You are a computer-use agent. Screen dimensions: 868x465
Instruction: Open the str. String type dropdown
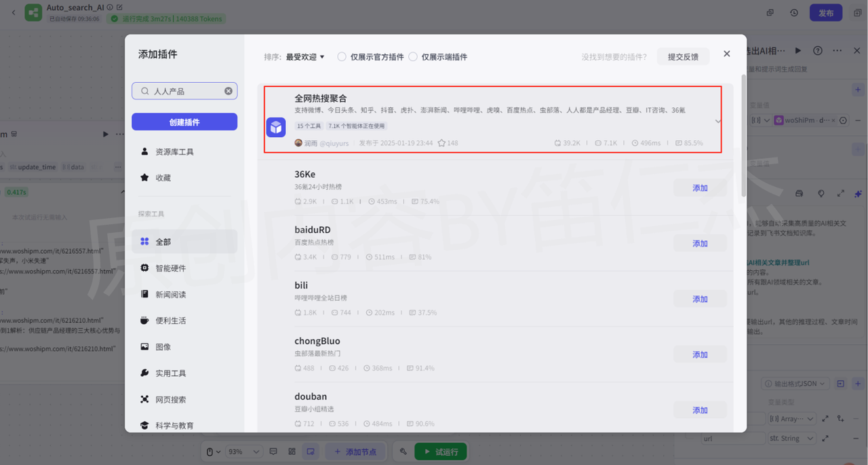pyautogui.click(x=792, y=439)
